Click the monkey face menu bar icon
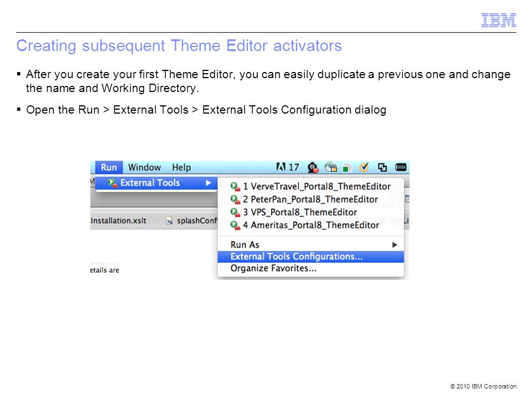 pos(313,167)
